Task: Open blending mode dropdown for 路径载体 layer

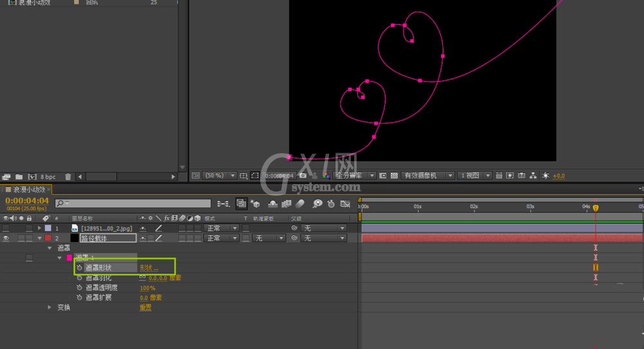Action: [222, 238]
